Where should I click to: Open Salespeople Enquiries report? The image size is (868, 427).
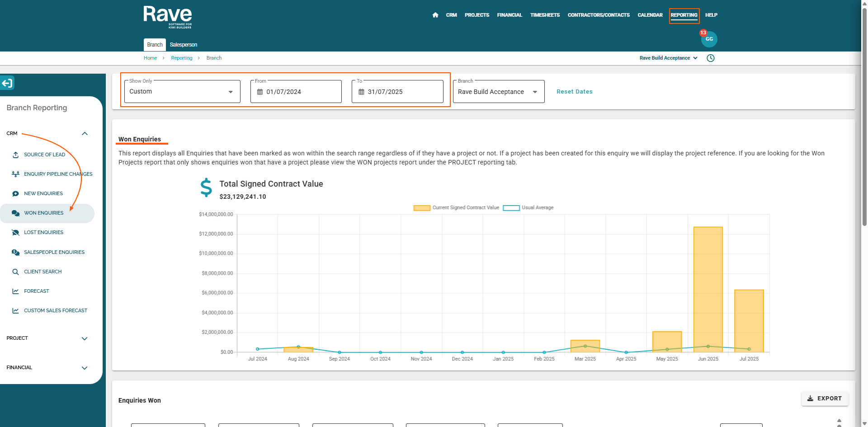(x=54, y=252)
